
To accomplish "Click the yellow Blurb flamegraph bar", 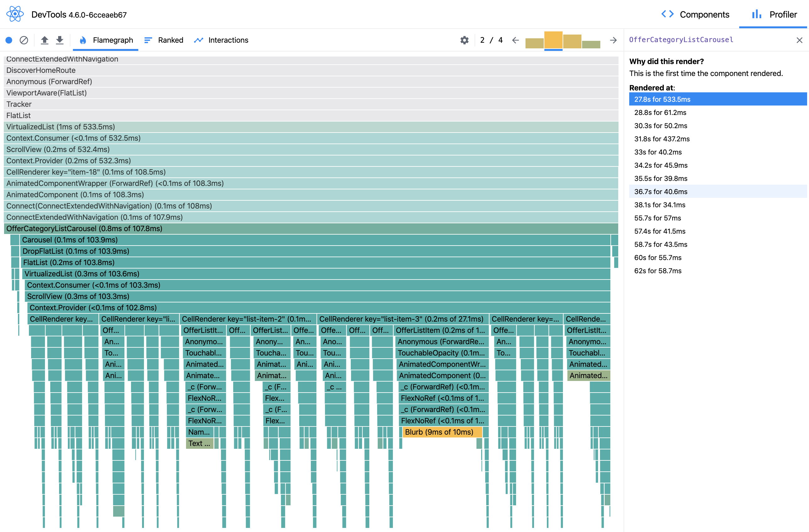I will [442, 432].
